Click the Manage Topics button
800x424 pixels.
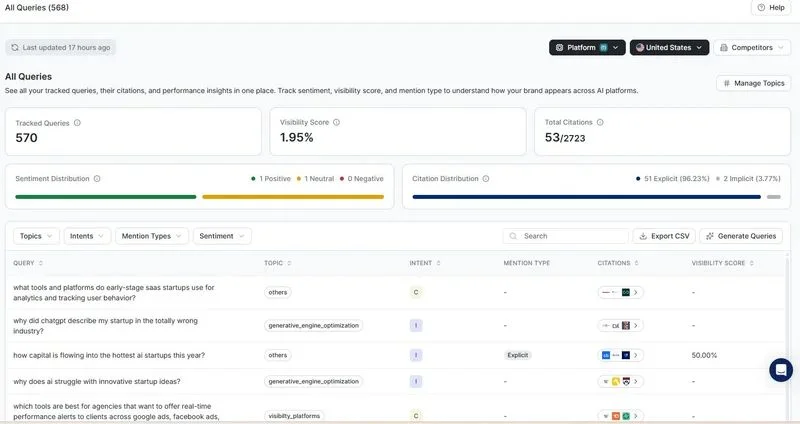coord(754,83)
